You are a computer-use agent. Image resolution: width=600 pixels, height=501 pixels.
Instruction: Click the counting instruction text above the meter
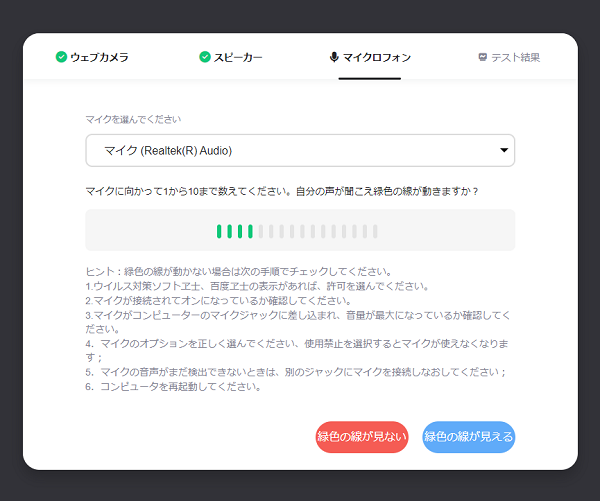coord(281,190)
